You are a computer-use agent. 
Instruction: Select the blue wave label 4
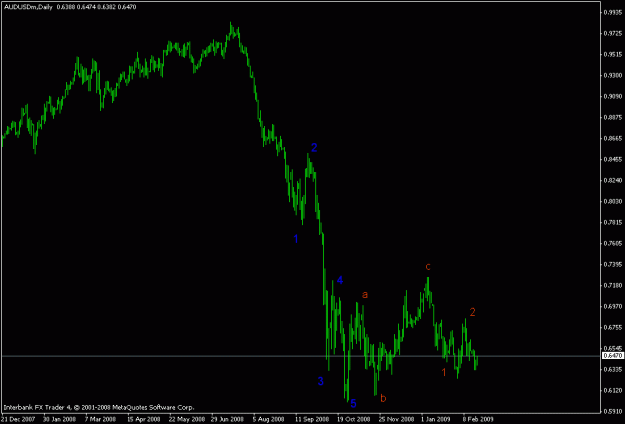tap(340, 280)
